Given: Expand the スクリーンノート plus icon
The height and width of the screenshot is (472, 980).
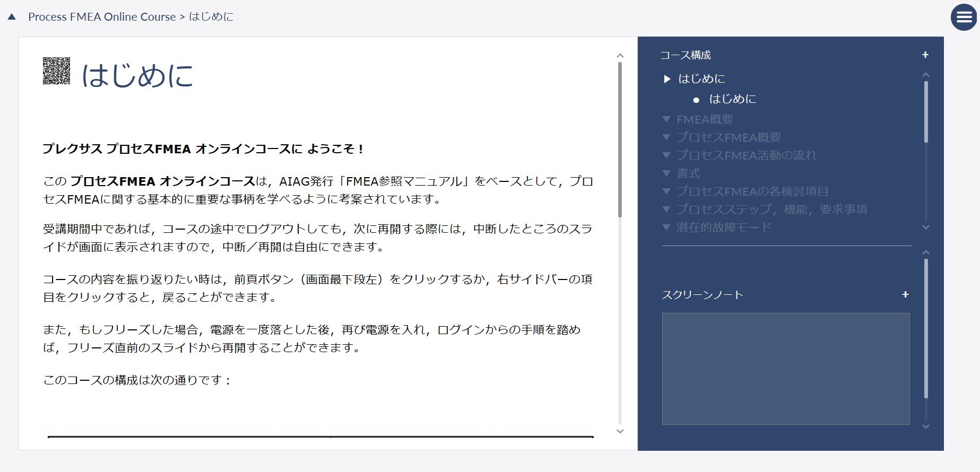Looking at the screenshot, I should pos(906,294).
